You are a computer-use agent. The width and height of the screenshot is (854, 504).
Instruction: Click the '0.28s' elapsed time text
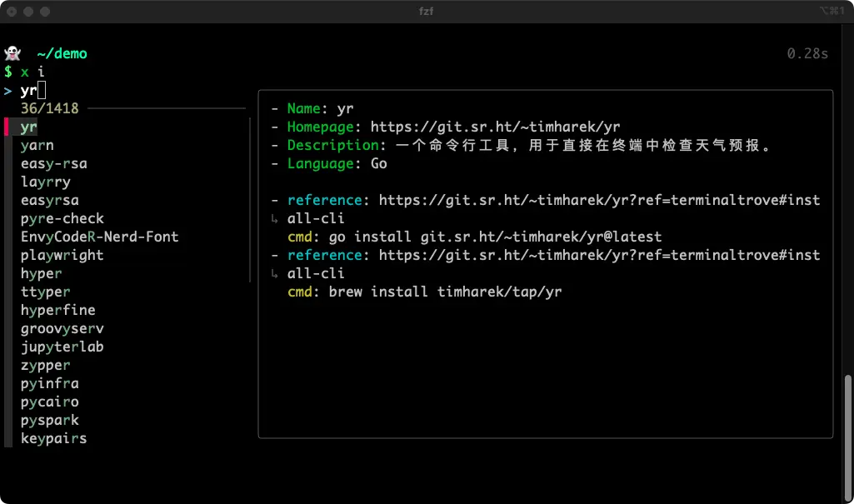click(807, 53)
